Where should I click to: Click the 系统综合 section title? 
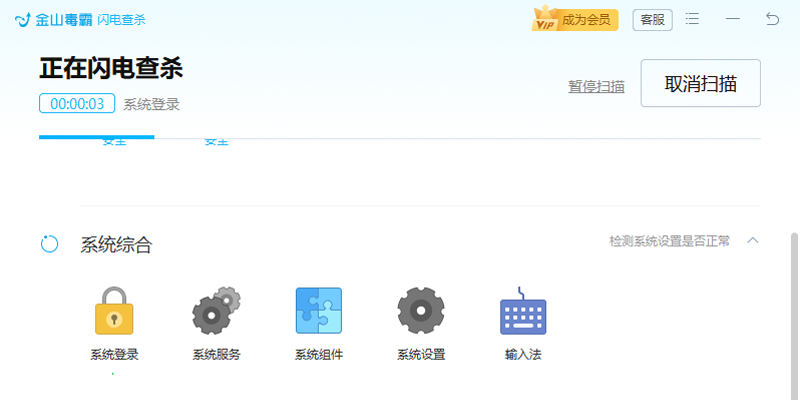116,245
